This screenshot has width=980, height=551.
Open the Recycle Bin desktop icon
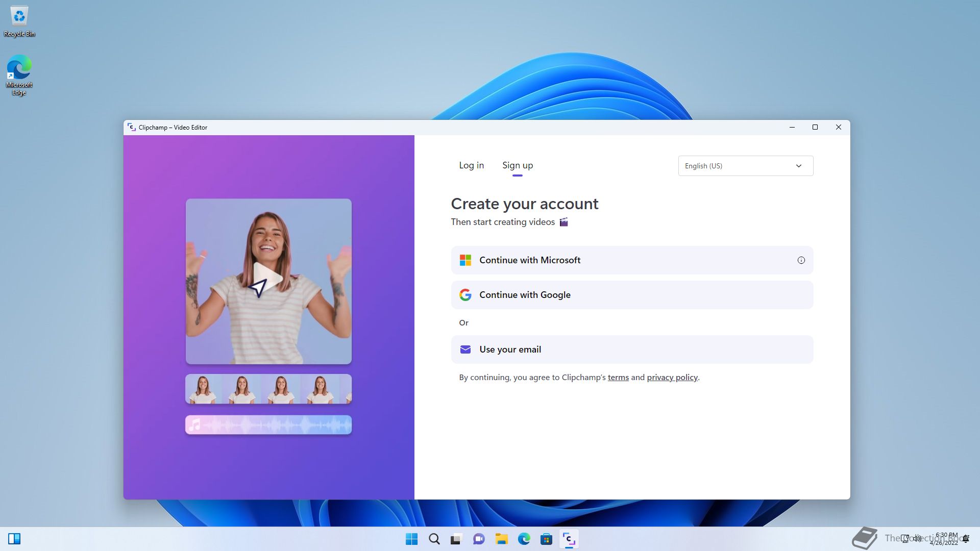(x=19, y=21)
